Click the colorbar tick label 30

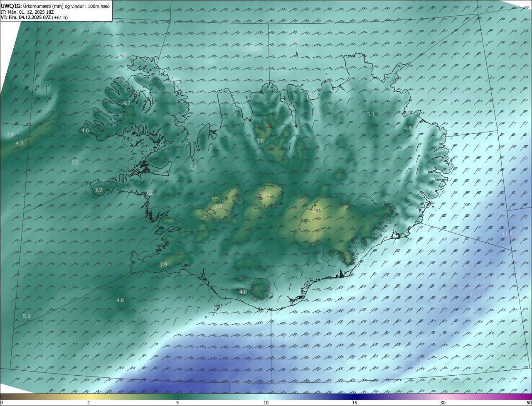click(x=443, y=403)
